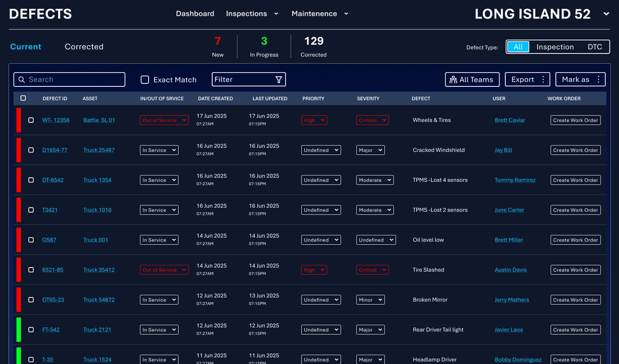619x364 pixels.
Task: Select the checkbox for defect WT-12356
Action: [31, 120]
